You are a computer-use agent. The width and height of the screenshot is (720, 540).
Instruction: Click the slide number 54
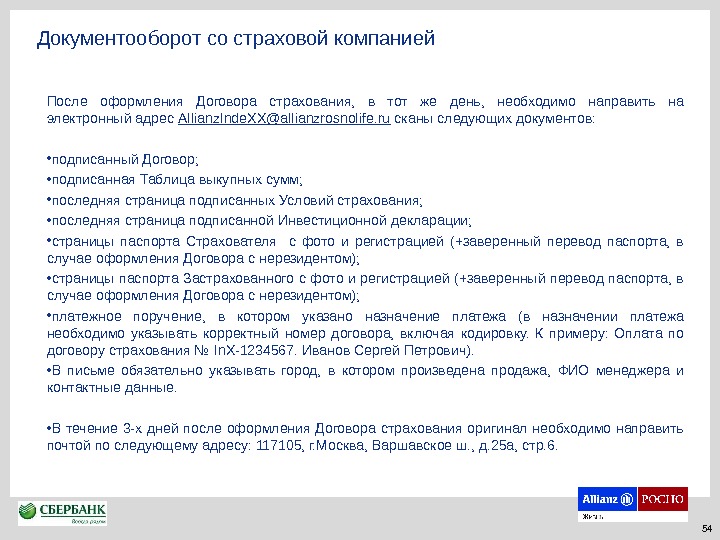tap(707, 528)
